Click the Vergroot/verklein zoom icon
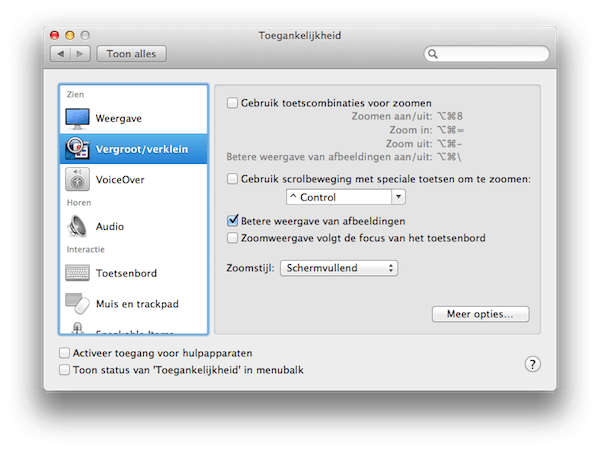 click(x=77, y=149)
